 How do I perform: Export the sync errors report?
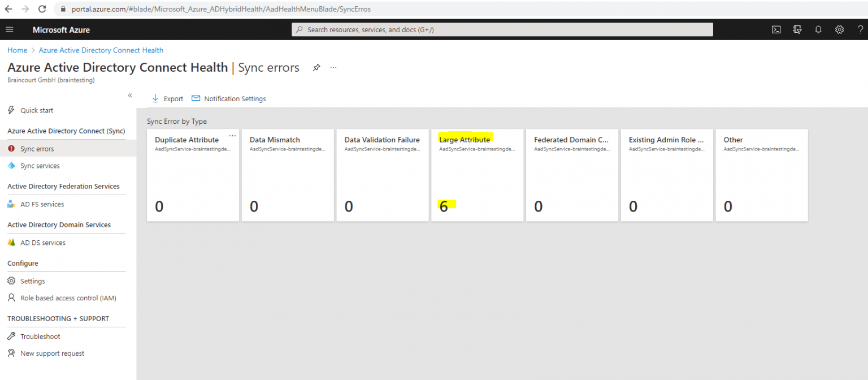(167, 98)
